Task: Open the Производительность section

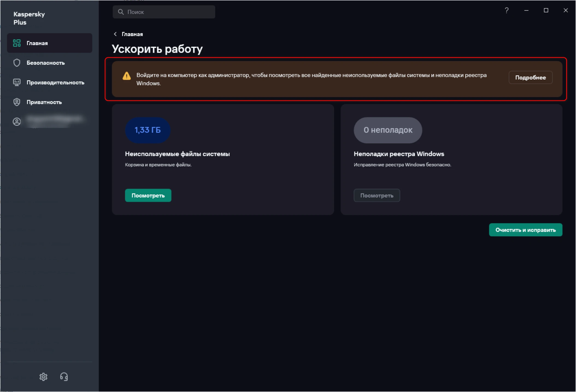Action: click(49, 82)
